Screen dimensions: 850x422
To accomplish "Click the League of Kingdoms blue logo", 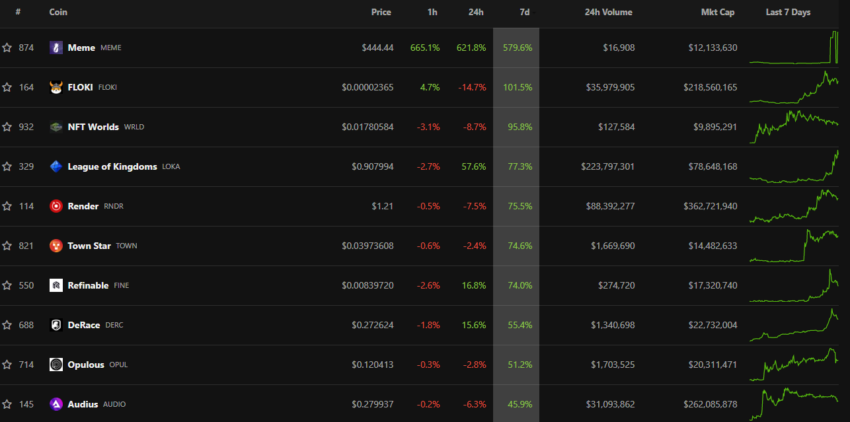I will (56, 167).
